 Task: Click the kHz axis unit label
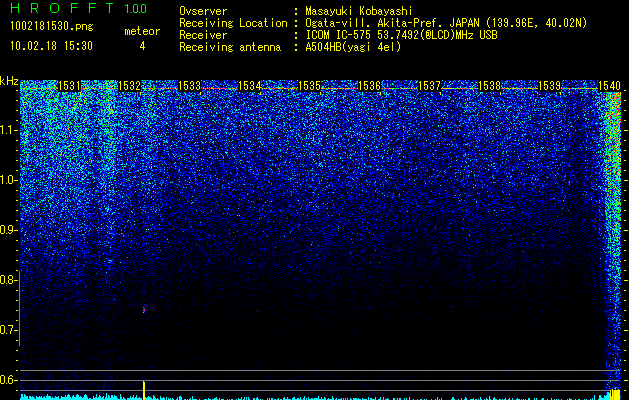point(9,81)
